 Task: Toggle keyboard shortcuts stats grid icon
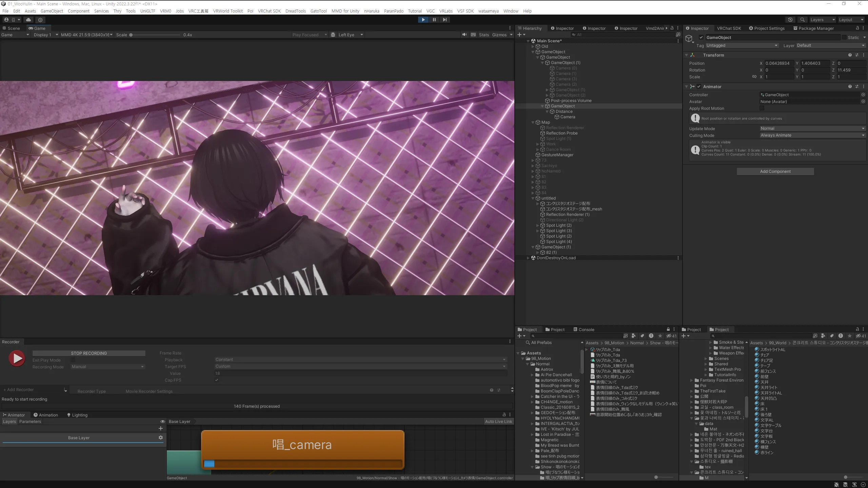coord(473,35)
